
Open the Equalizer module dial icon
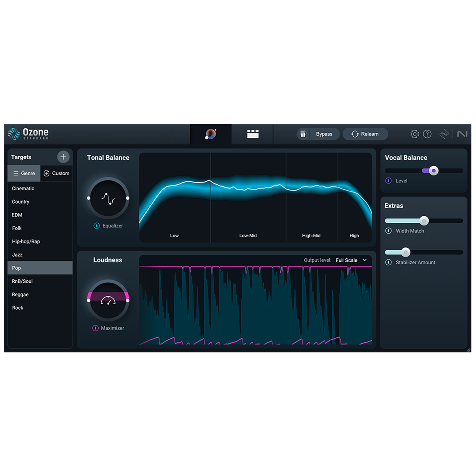[x=108, y=198]
